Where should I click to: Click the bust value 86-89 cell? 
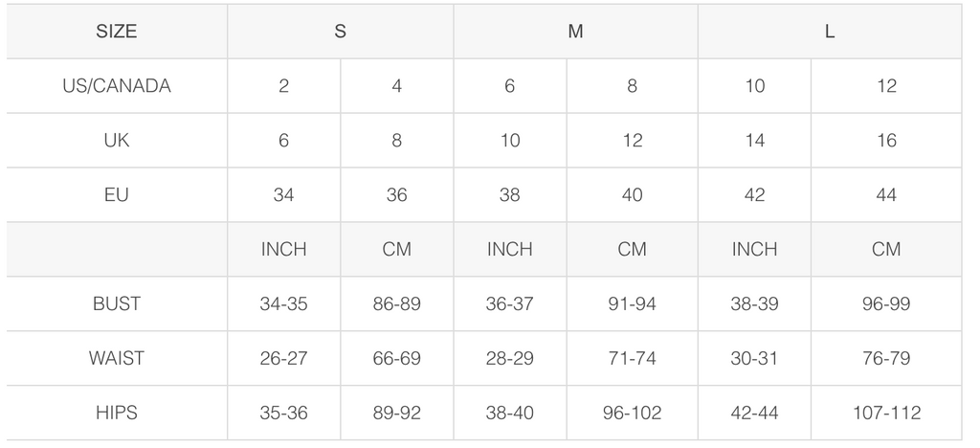click(x=397, y=303)
